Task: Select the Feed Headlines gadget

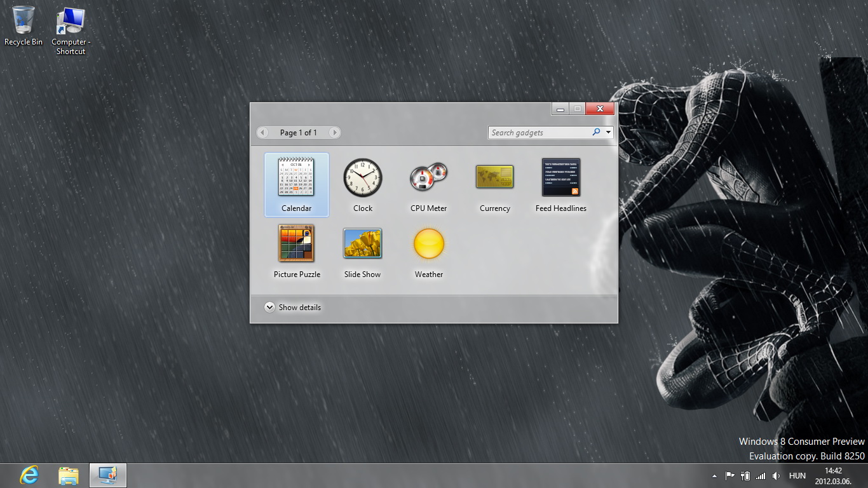Action: tap(561, 185)
